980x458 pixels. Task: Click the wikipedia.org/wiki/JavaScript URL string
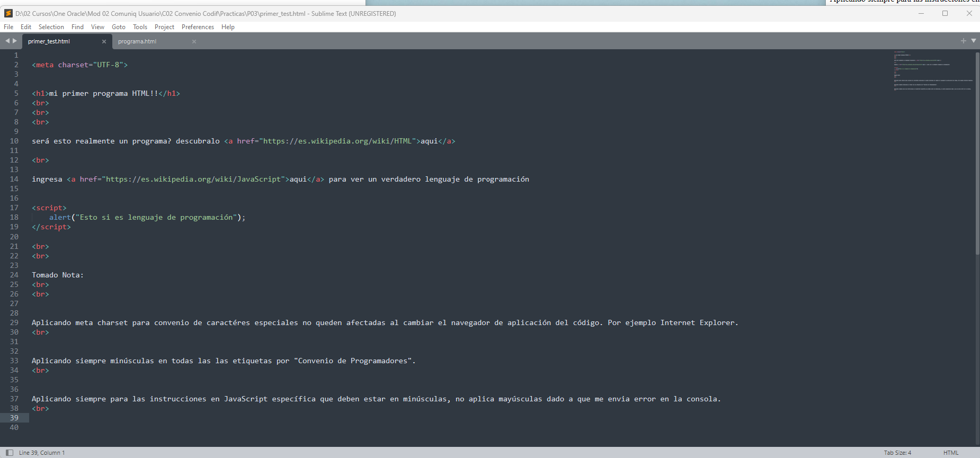click(193, 179)
